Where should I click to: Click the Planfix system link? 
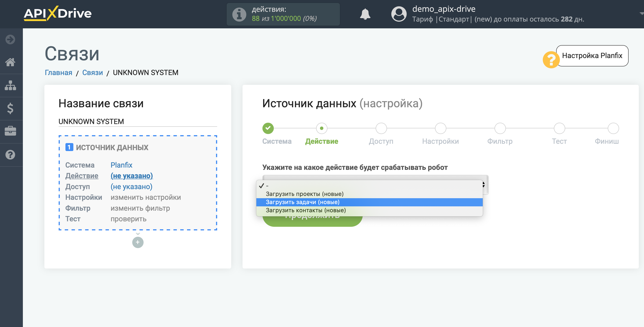pos(122,165)
